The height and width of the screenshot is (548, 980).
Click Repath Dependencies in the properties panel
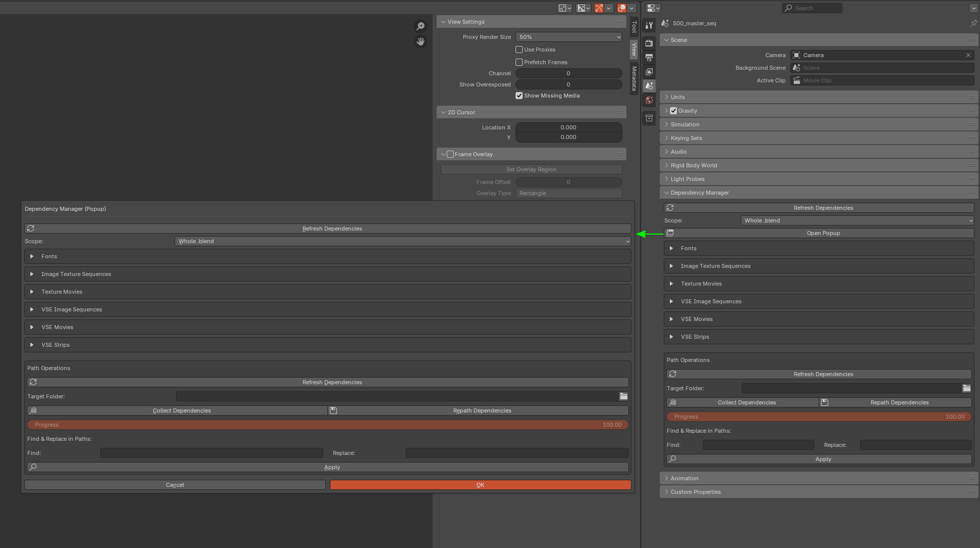click(x=895, y=402)
